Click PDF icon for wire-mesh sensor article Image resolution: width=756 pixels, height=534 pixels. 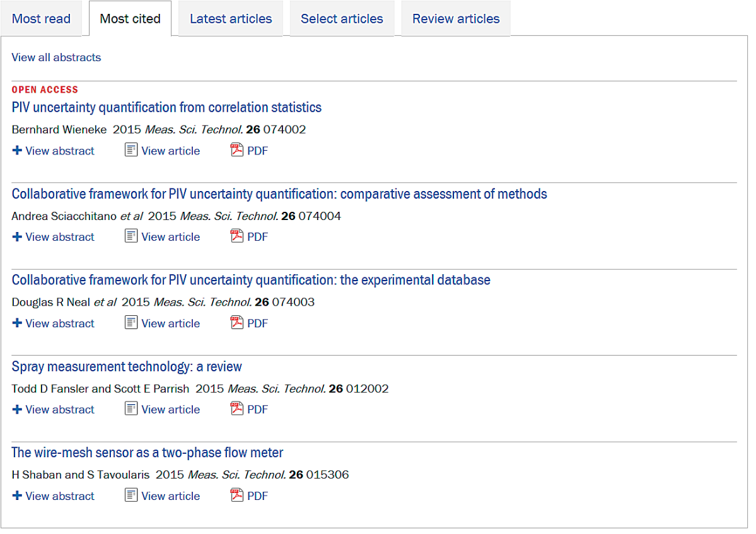(x=237, y=496)
